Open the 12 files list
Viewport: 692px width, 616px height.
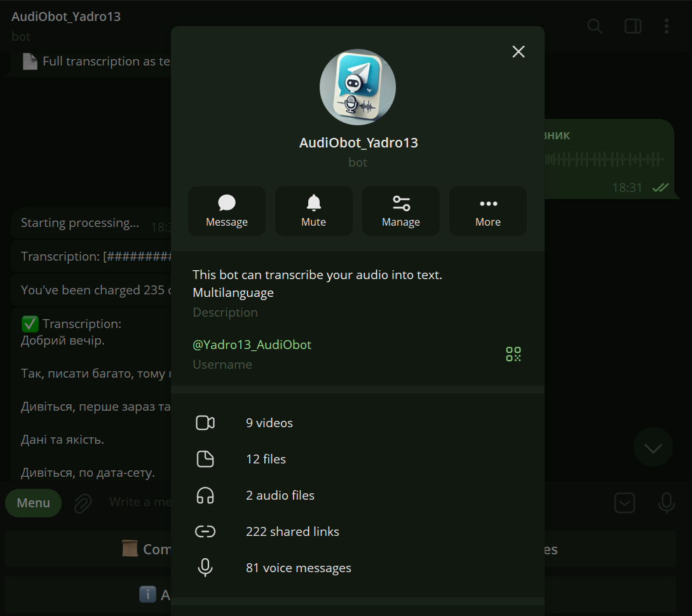pyautogui.click(x=358, y=459)
